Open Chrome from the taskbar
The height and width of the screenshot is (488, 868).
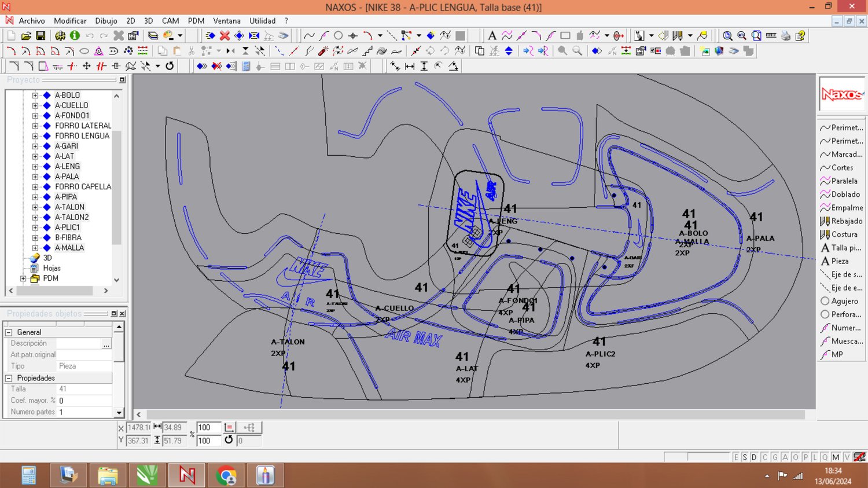(x=226, y=475)
